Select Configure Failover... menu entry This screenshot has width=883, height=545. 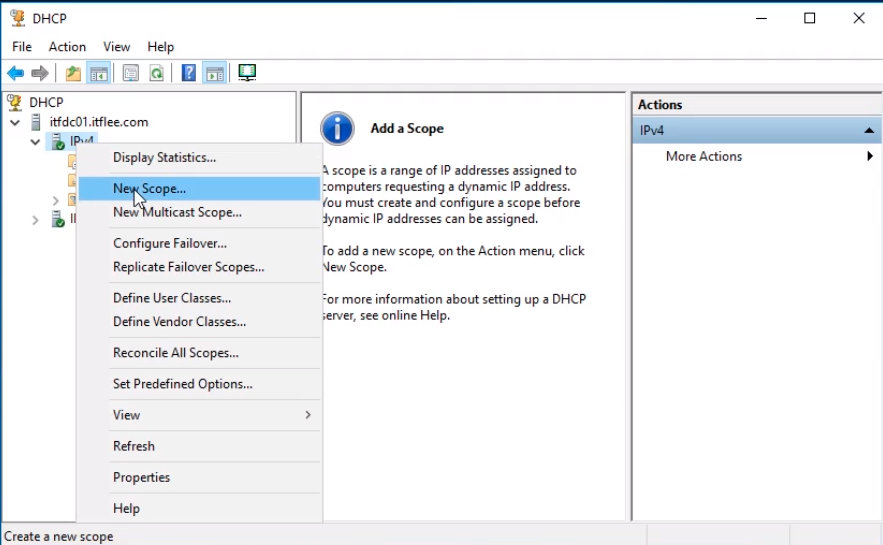(170, 243)
